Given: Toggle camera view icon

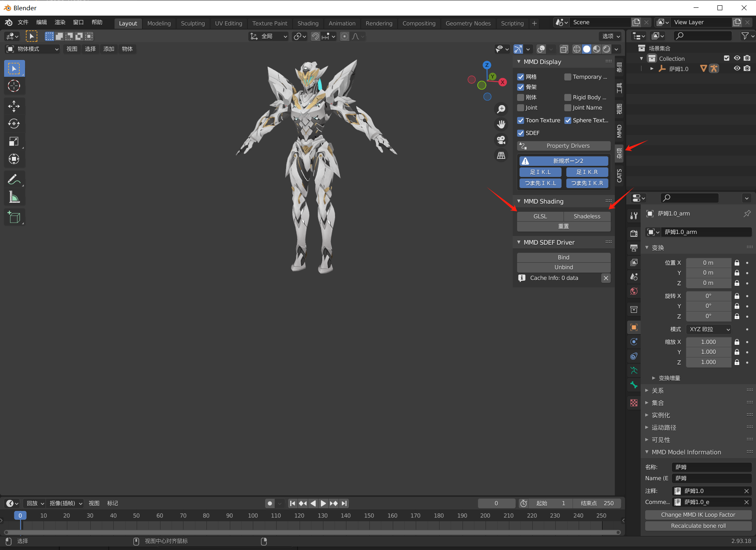Looking at the screenshot, I should tap(501, 140).
